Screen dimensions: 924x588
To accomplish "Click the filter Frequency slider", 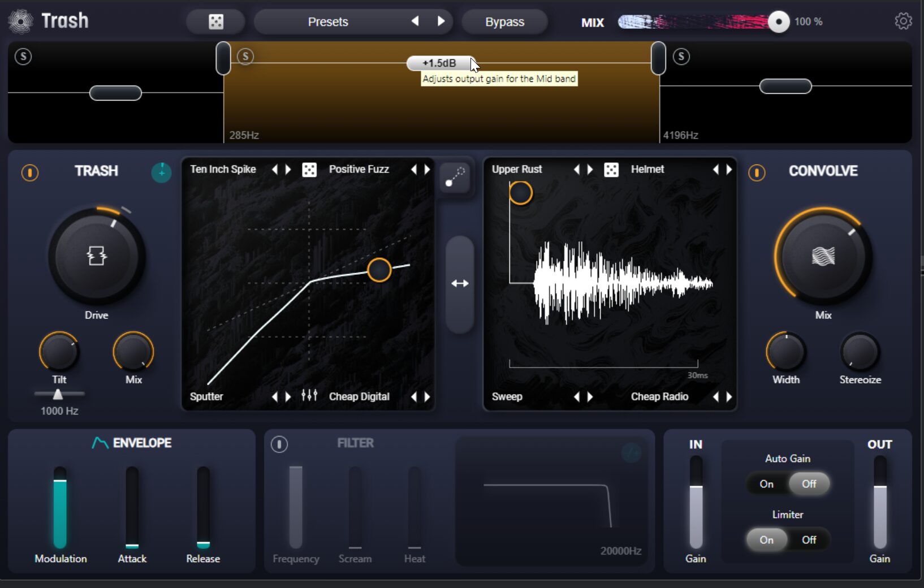I will [296, 507].
